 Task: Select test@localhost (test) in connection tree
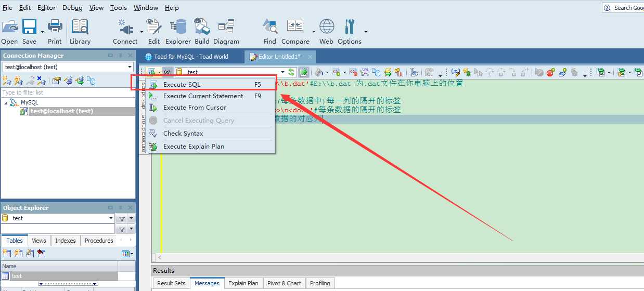point(61,111)
